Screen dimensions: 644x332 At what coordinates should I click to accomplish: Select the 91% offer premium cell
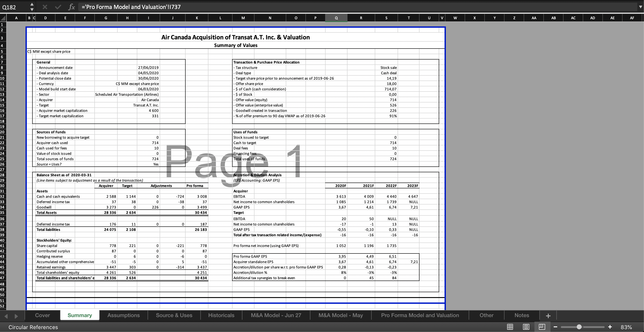[x=386, y=116]
